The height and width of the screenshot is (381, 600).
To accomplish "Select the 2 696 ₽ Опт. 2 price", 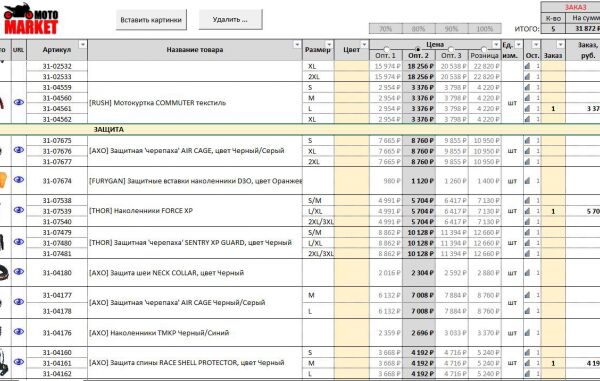I will pyautogui.click(x=419, y=333).
